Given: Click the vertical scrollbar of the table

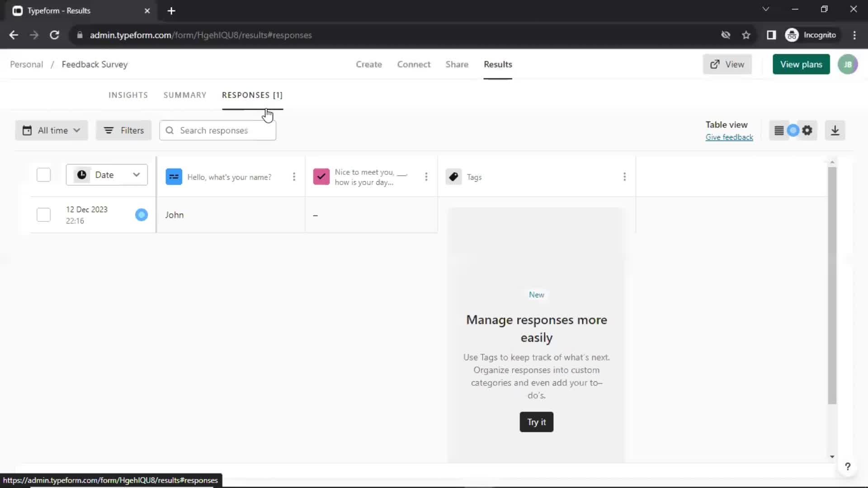Looking at the screenshot, I should coord(832,286).
